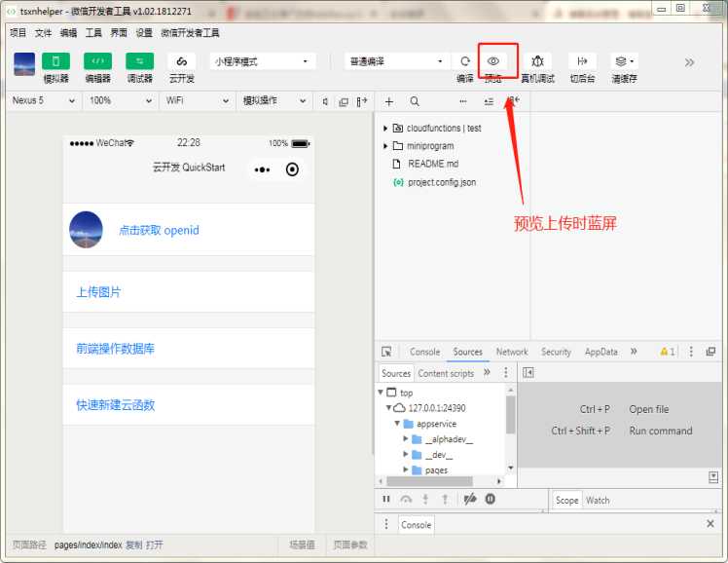This screenshot has height=563, width=728.
Task: Open the 编辑 menu
Action: pos(68,32)
